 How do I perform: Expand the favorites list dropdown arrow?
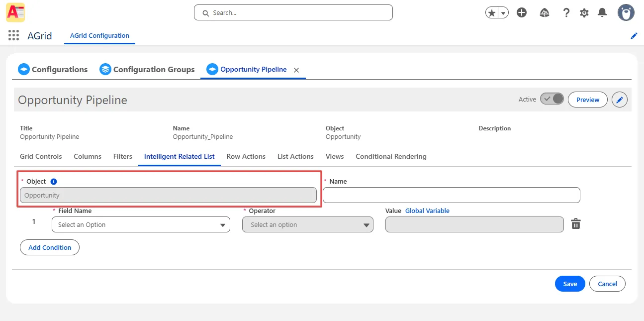tap(503, 13)
